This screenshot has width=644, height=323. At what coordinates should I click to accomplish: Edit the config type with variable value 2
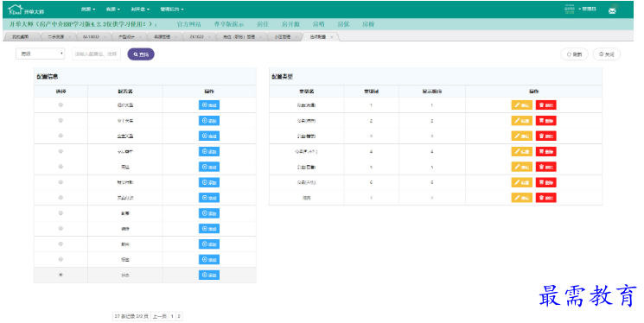click(521, 121)
